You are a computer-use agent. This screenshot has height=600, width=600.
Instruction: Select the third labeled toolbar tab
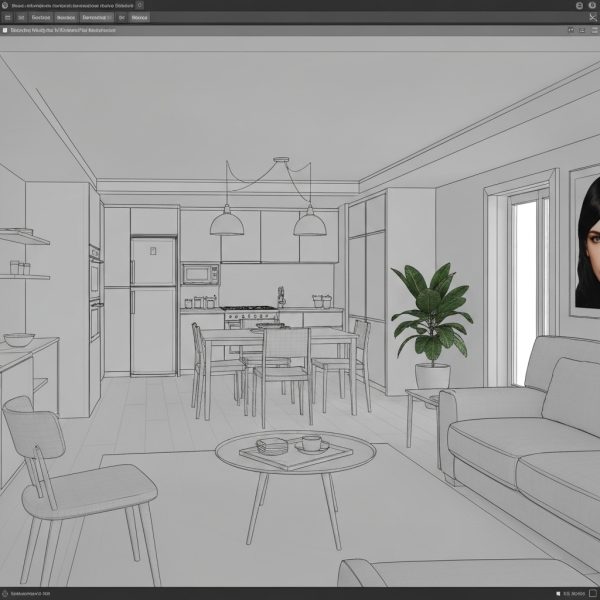pos(66,17)
